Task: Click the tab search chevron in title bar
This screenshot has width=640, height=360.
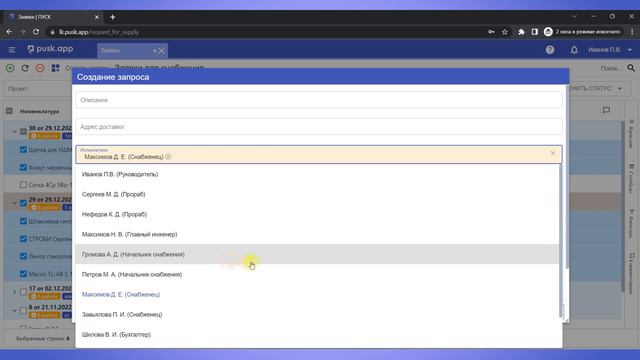Action: tap(574, 16)
